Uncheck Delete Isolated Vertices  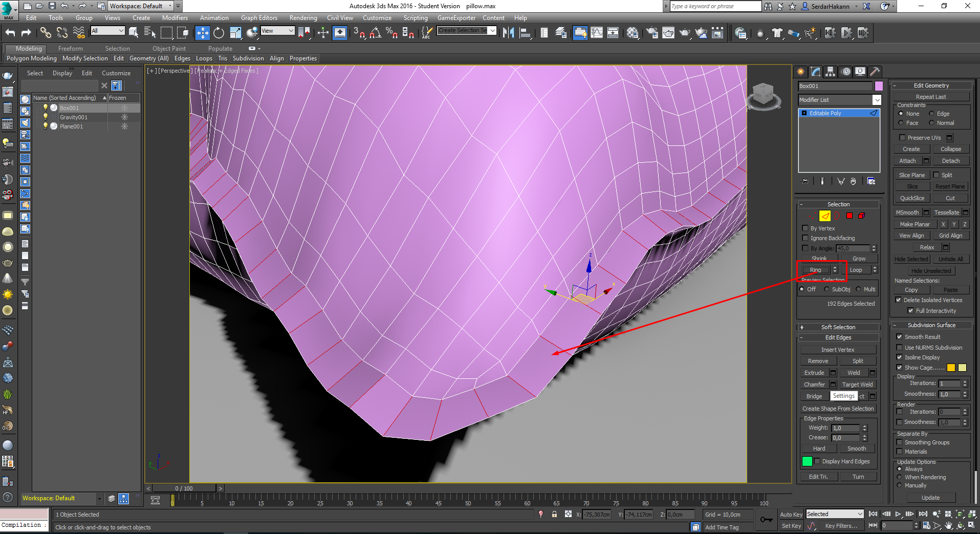[898, 300]
